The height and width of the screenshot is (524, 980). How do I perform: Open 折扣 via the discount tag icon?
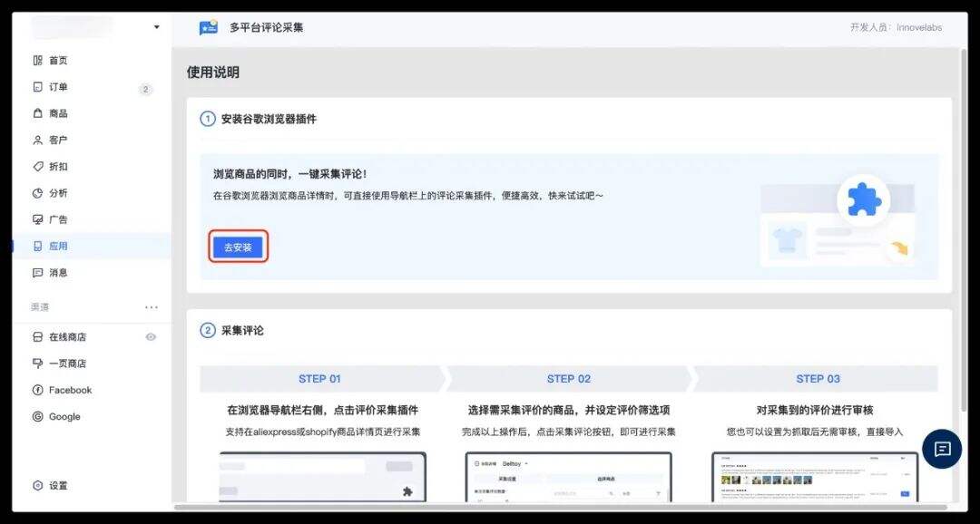(x=36, y=166)
